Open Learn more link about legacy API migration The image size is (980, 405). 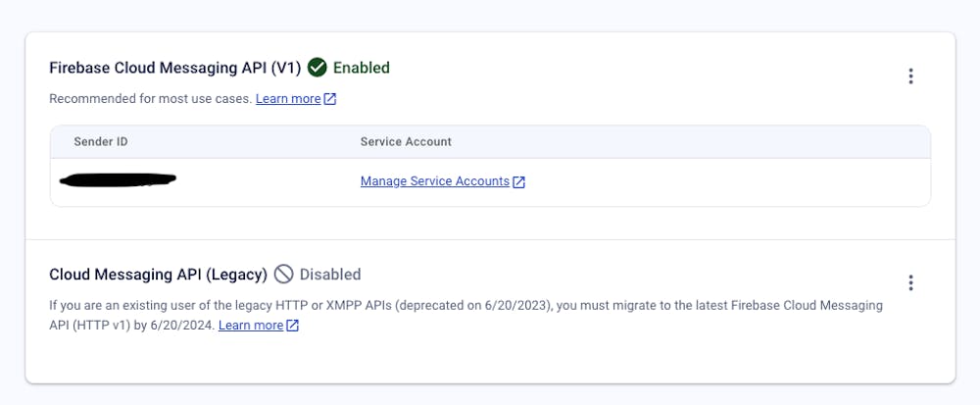pyautogui.click(x=251, y=326)
